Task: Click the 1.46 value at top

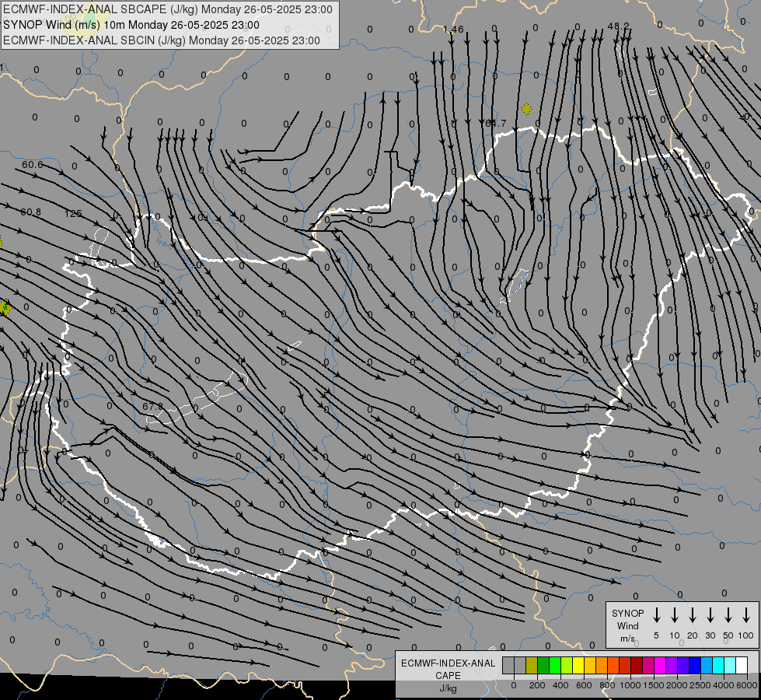Action: point(453,30)
